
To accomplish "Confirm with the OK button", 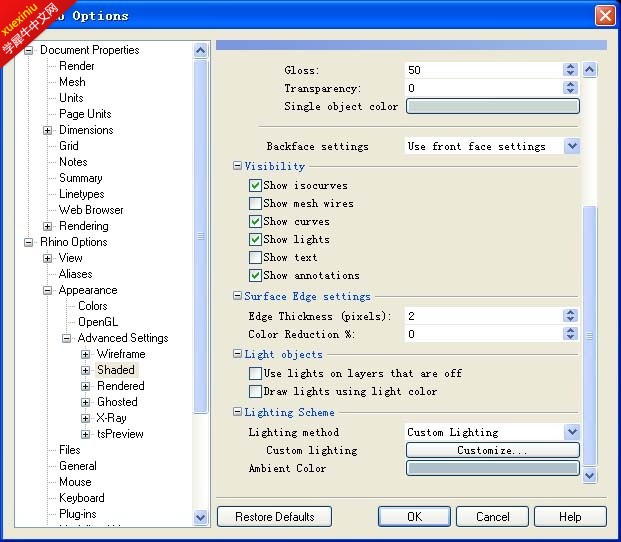I will [414, 517].
